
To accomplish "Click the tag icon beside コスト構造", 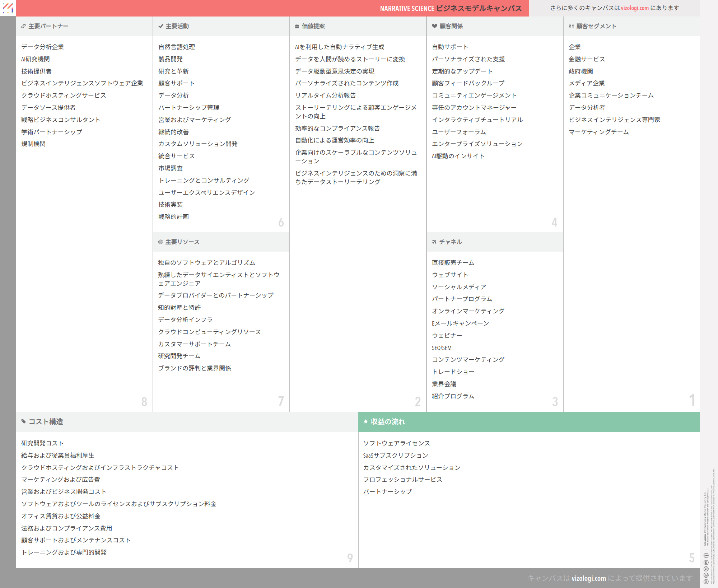I will coord(24,421).
